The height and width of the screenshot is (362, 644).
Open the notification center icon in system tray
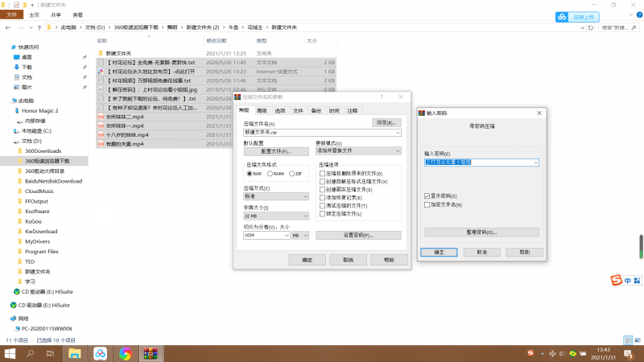(634, 353)
